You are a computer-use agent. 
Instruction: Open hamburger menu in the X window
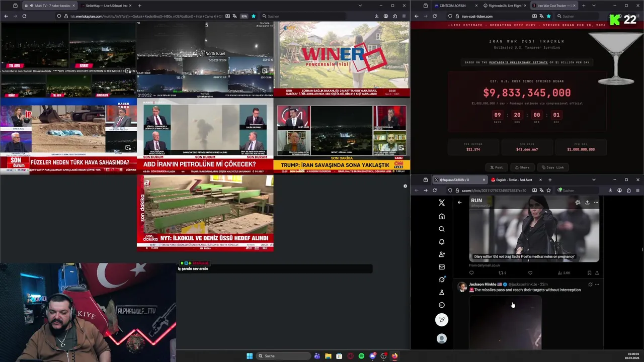(x=637, y=191)
